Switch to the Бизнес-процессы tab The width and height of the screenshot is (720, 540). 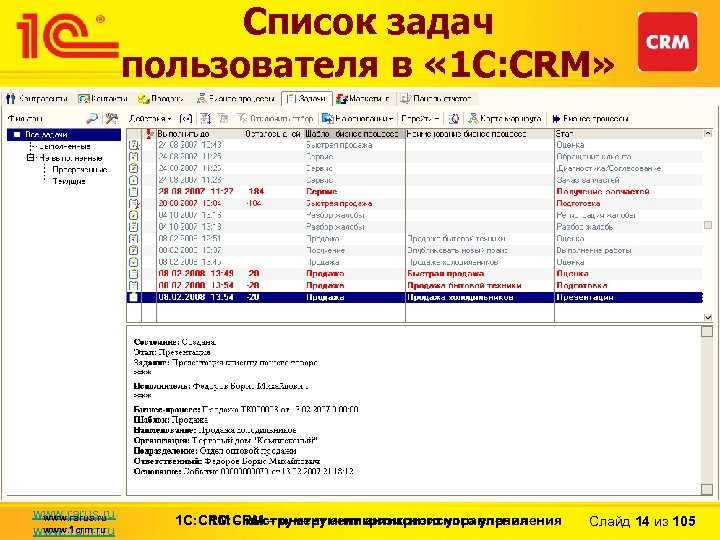tap(236, 99)
